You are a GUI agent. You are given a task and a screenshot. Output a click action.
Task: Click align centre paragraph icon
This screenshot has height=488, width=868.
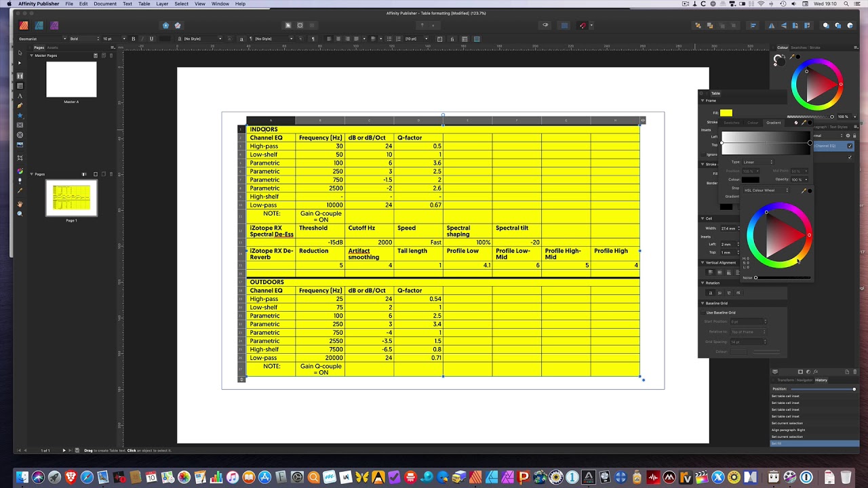coord(337,39)
